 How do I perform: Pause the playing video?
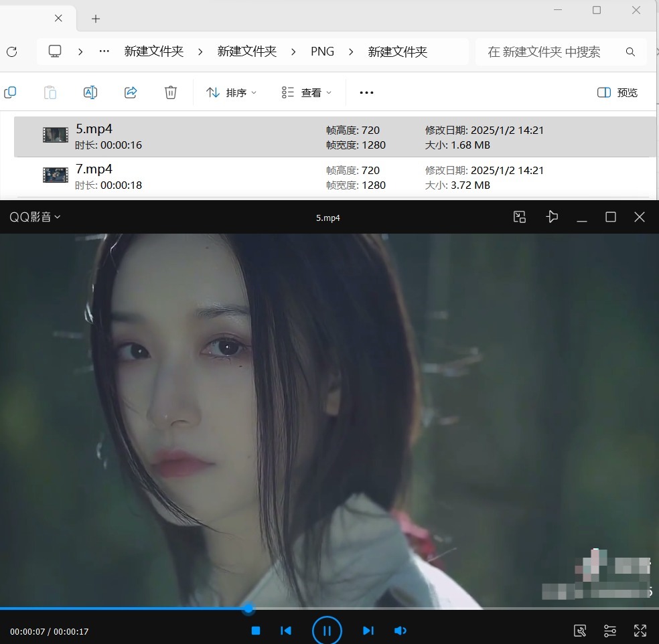coord(327,631)
